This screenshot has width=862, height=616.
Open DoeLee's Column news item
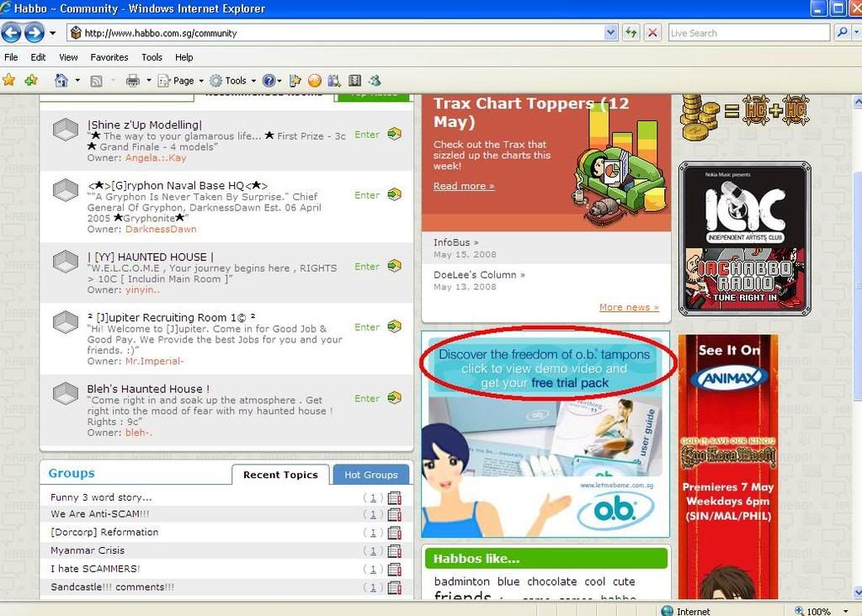479,274
